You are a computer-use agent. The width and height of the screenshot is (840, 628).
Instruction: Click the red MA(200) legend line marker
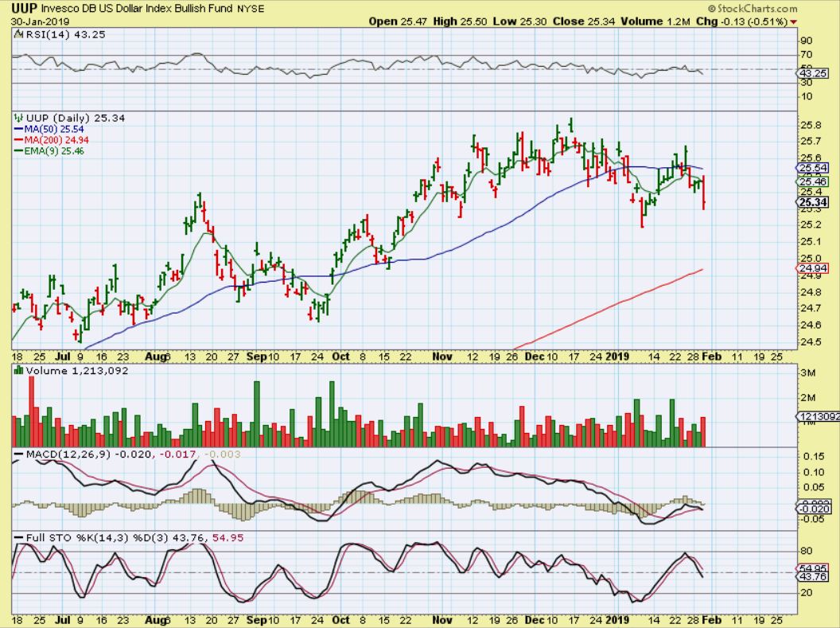coord(19,140)
